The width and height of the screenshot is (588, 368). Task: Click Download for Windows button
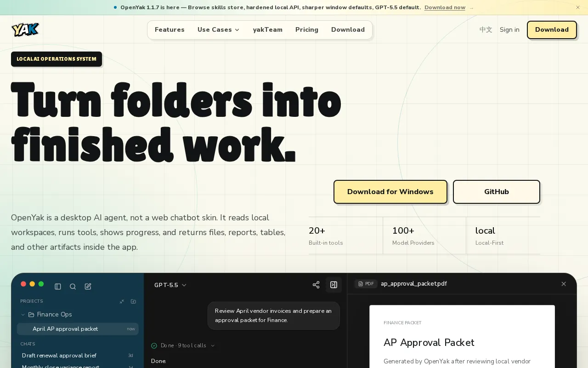[390, 192]
